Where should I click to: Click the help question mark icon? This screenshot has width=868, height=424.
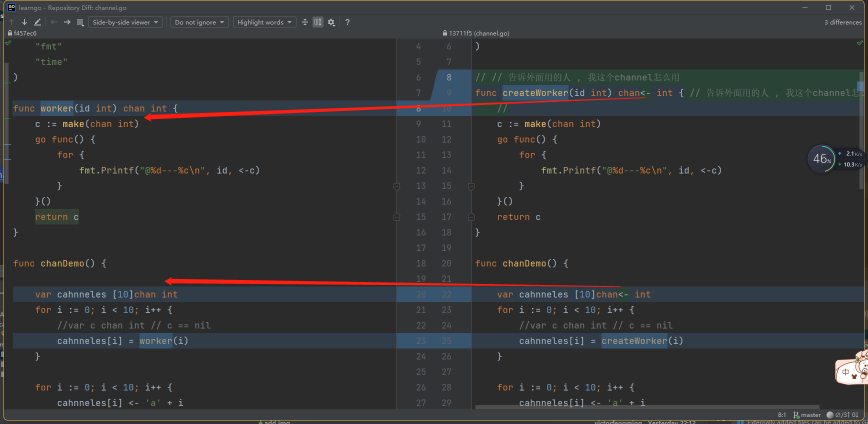(x=347, y=22)
